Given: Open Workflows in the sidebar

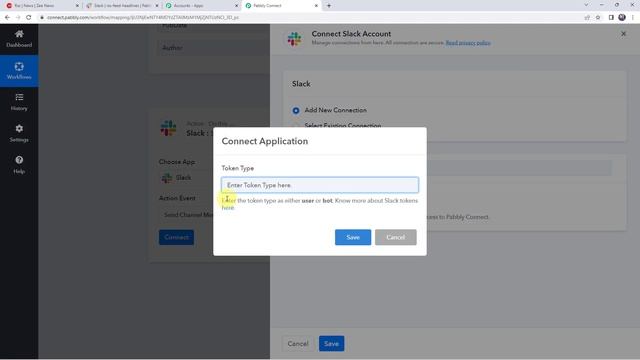Looking at the screenshot, I should point(19,71).
